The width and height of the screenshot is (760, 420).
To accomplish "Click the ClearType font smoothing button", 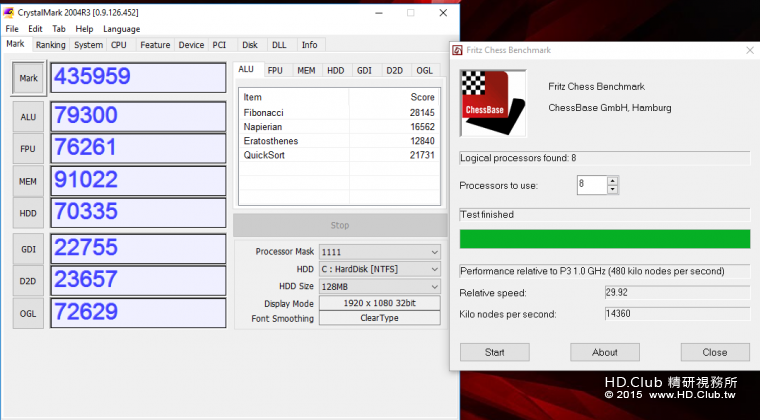I will 380,318.
